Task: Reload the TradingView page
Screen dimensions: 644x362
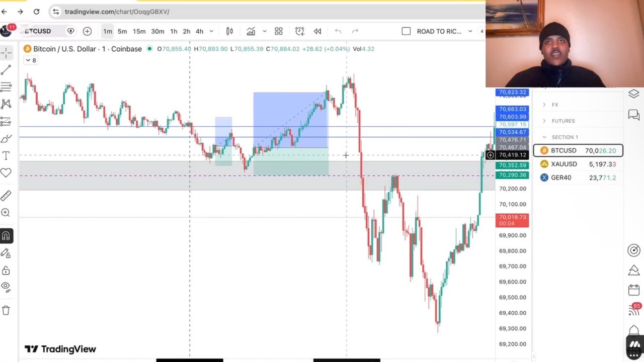Action: (x=37, y=12)
